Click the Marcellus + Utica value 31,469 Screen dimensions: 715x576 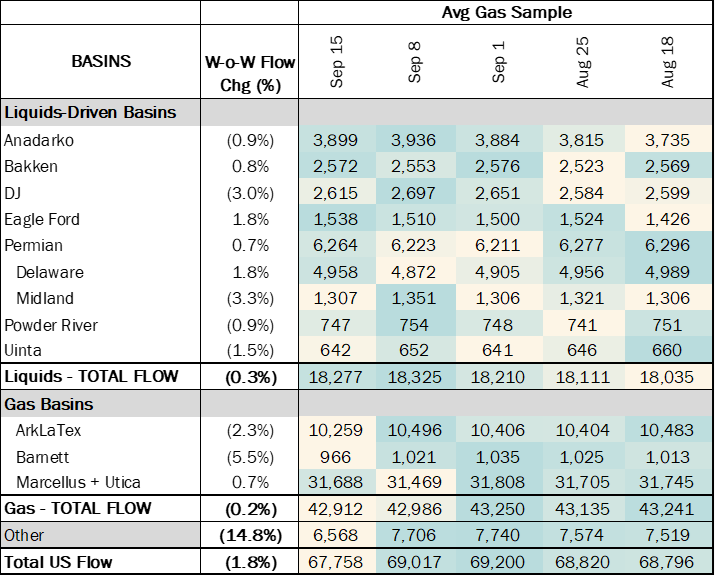click(414, 482)
